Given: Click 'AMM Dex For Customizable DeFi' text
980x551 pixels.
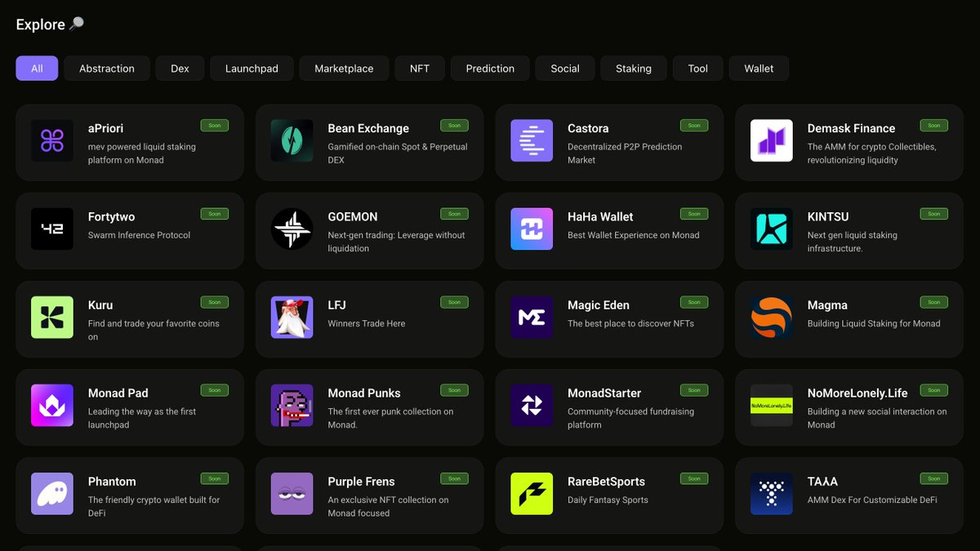Looking at the screenshot, I should pyautogui.click(x=872, y=500).
